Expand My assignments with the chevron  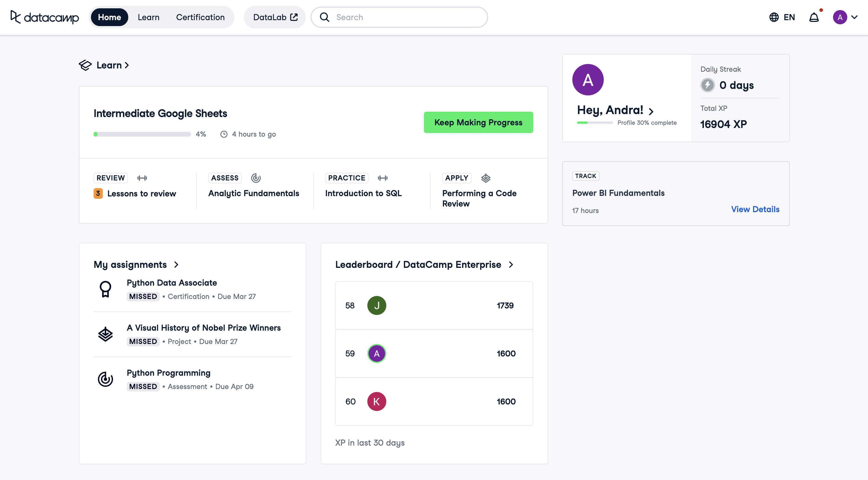(176, 265)
